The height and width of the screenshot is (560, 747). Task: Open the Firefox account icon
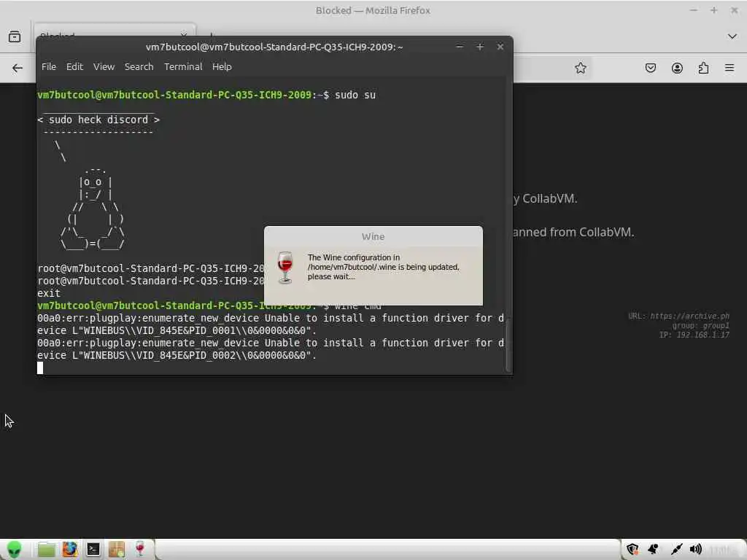pyautogui.click(x=677, y=68)
